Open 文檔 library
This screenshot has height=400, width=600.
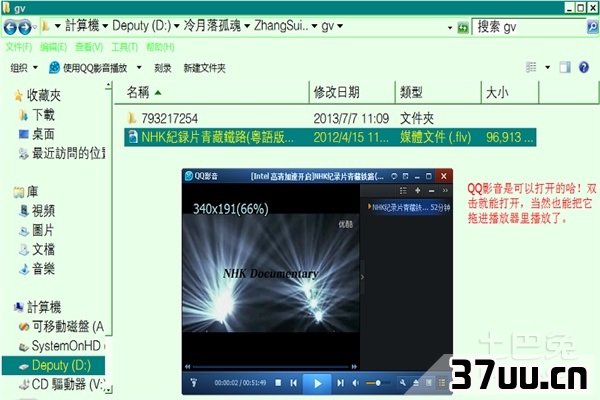pyautogui.click(x=38, y=249)
